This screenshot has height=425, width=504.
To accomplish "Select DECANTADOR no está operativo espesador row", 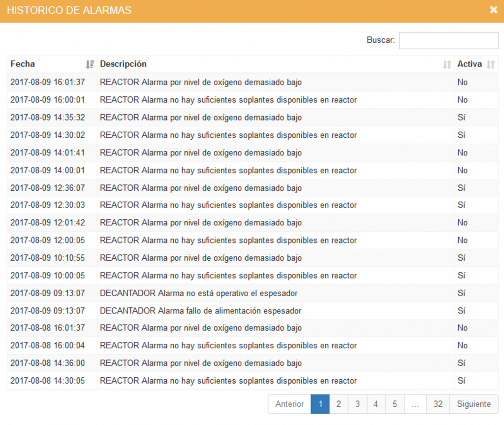I will (198, 293).
